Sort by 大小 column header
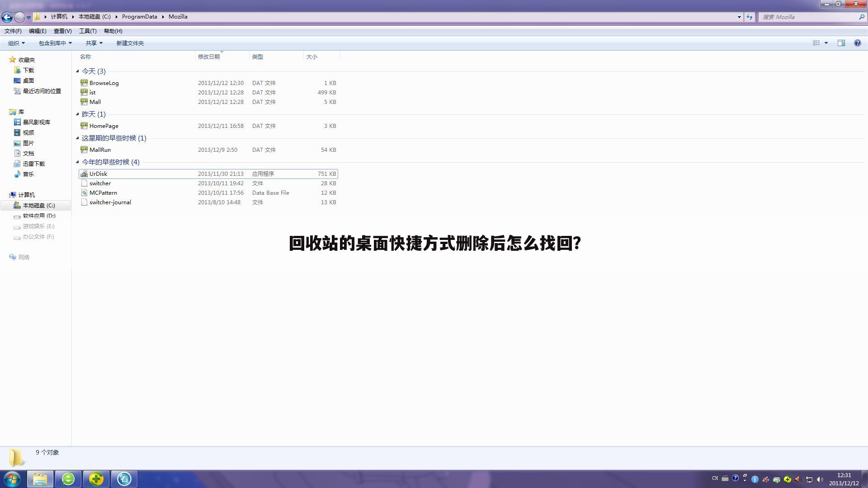The height and width of the screenshot is (488, 868). (312, 57)
